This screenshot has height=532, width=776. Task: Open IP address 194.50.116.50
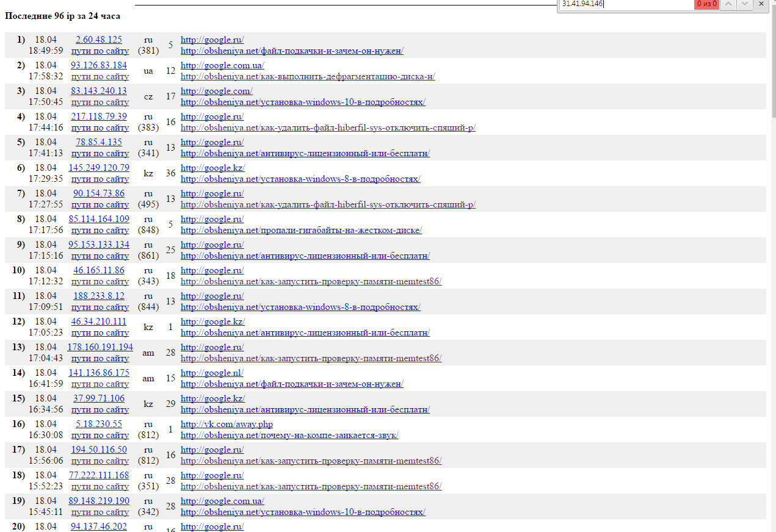pos(99,450)
